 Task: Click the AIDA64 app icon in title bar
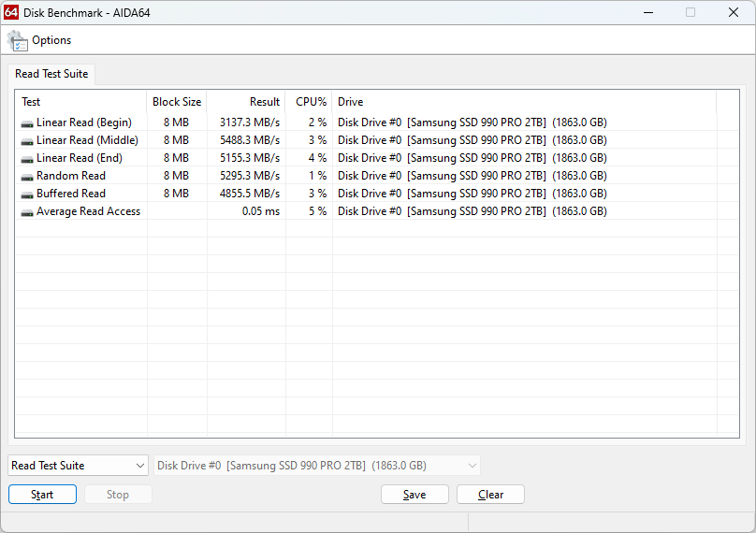[x=12, y=12]
